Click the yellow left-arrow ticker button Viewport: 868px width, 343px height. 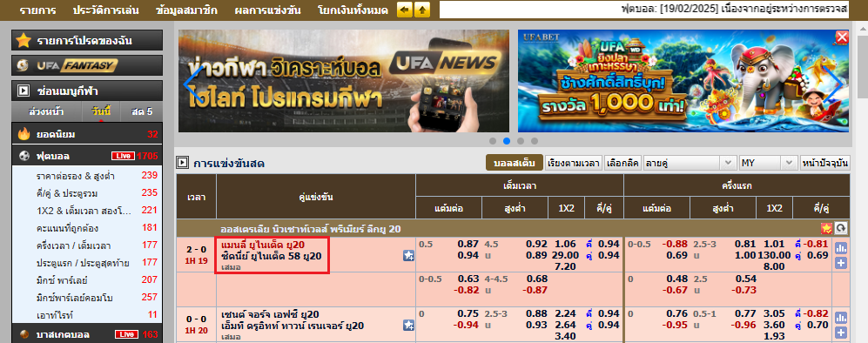(x=405, y=10)
